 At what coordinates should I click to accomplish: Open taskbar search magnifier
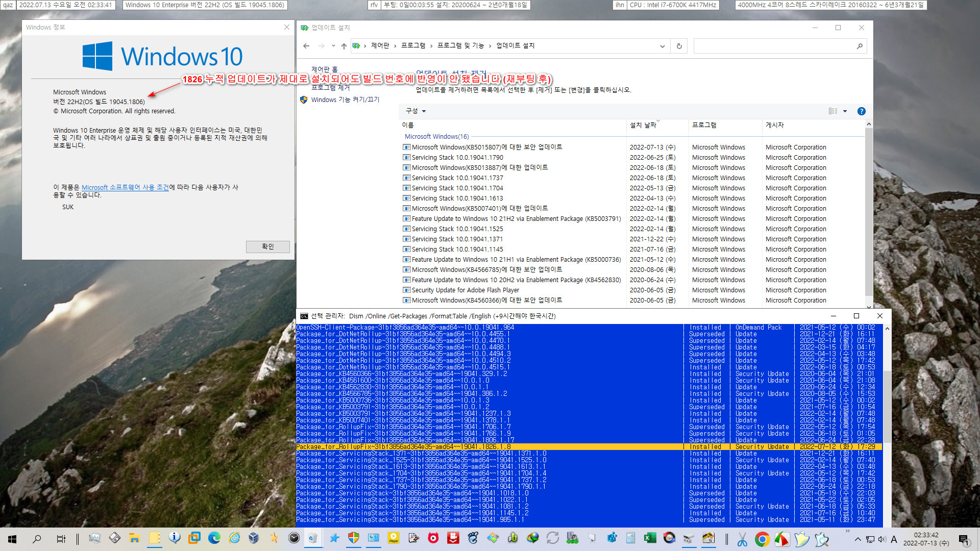click(x=37, y=539)
